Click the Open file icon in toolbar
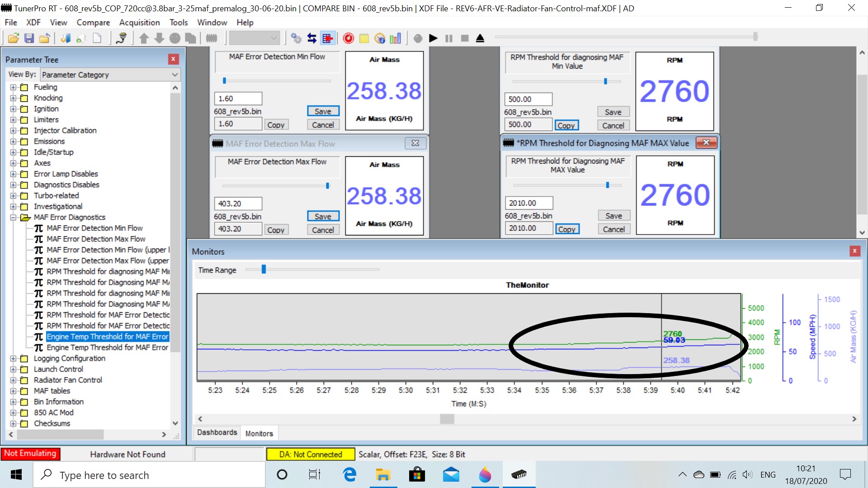Image resolution: width=868 pixels, height=488 pixels. (x=13, y=38)
